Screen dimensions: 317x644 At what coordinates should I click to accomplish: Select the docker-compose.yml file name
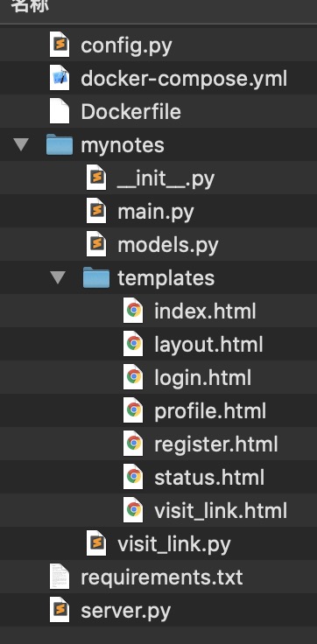(184, 79)
